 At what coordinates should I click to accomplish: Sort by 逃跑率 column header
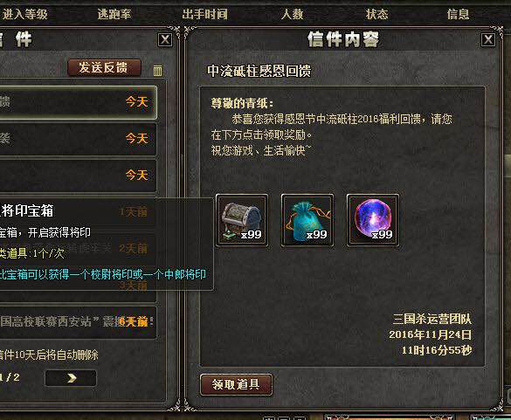tap(114, 14)
